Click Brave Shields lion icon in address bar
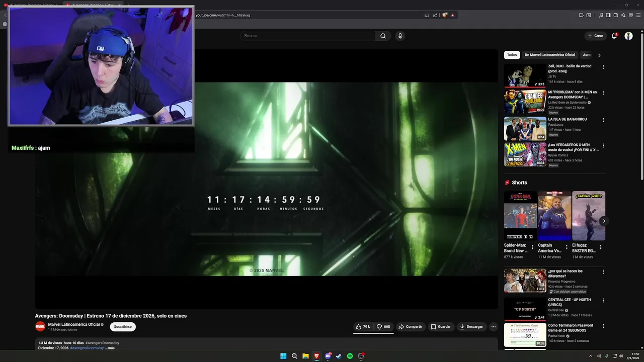Screen dimensions: 644x362 click(445, 15)
